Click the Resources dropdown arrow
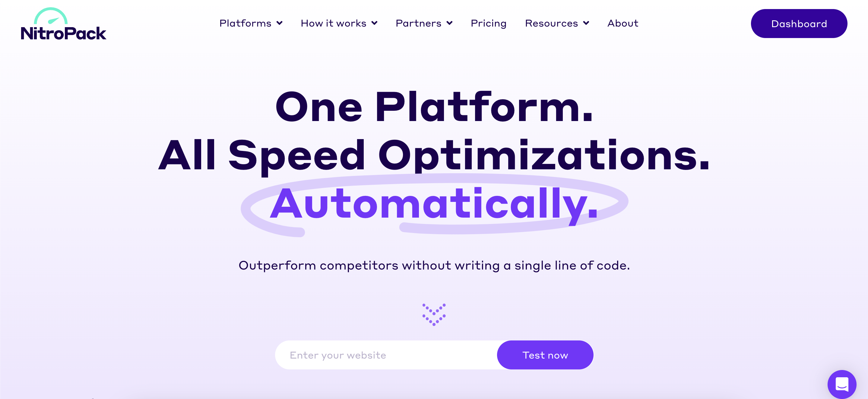The image size is (868, 399). [x=585, y=23]
